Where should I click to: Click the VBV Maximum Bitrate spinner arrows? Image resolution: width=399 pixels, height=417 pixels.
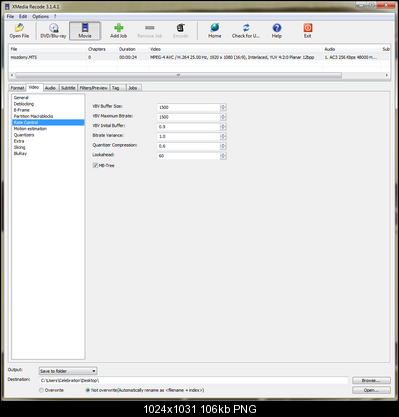click(223, 117)
